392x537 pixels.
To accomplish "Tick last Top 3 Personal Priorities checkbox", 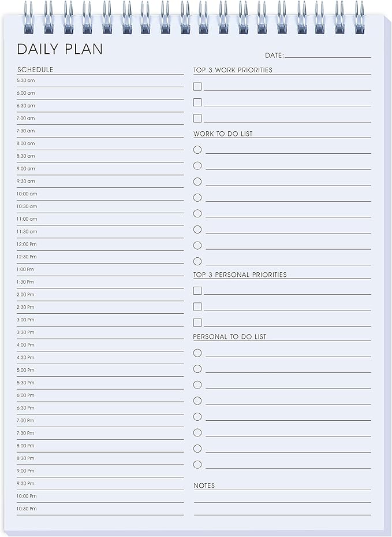I will tap(197, 323).
